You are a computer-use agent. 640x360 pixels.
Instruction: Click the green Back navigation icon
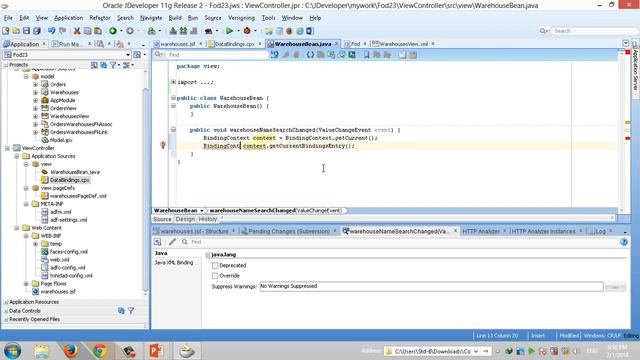(x=113, y=31)
